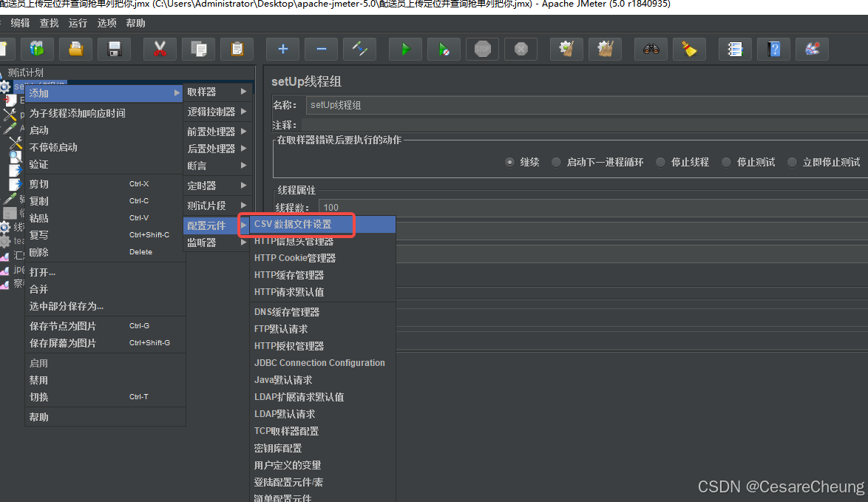Choose 保存节点为图片 context item
Image resolution: width=868 pixels, height=502 pixels.
point(105,326)
